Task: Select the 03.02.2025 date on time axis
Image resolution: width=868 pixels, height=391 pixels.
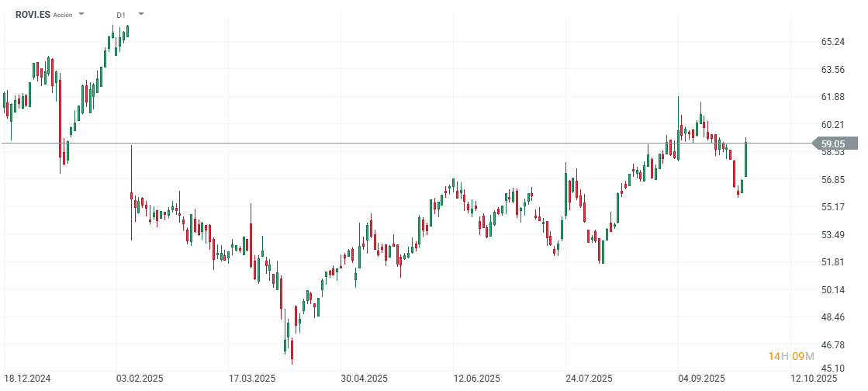Action: 140,379
